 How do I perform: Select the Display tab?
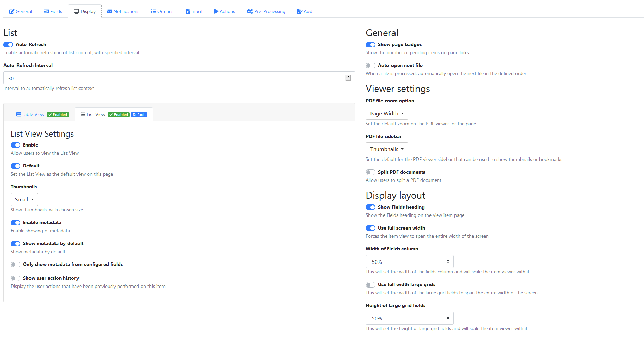click(x=85, y=11)
